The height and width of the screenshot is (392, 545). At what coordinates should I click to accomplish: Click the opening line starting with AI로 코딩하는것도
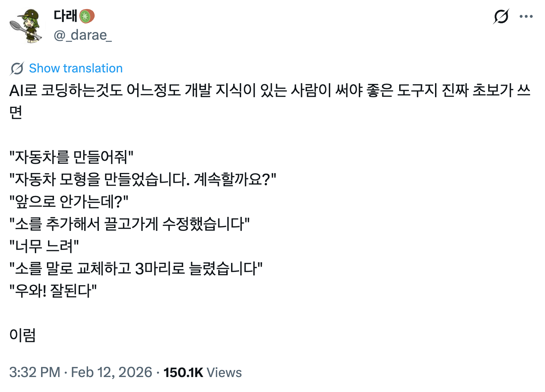point(270,91)
